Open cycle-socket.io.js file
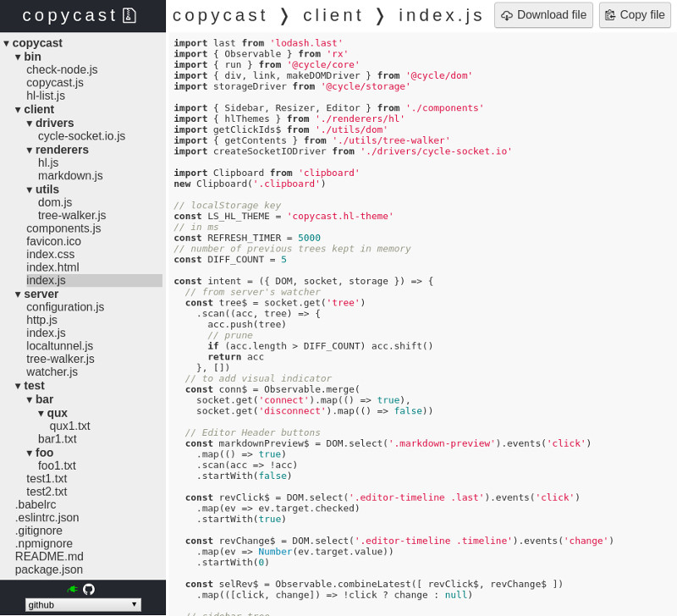The image size is (677, 616). tap(81, 136)
